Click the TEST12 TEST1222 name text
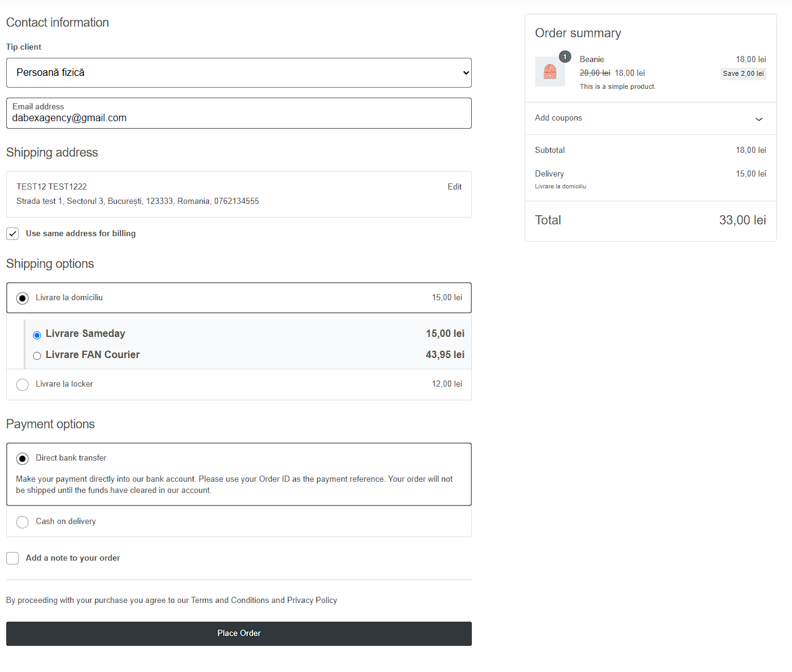Viewport: 792px width, 672px height. (x=52, y=186)
